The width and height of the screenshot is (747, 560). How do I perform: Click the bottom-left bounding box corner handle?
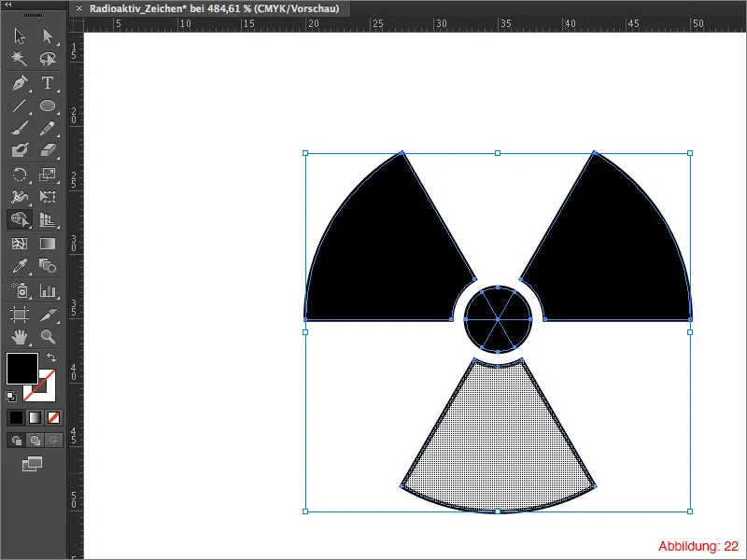pos(305,511)
